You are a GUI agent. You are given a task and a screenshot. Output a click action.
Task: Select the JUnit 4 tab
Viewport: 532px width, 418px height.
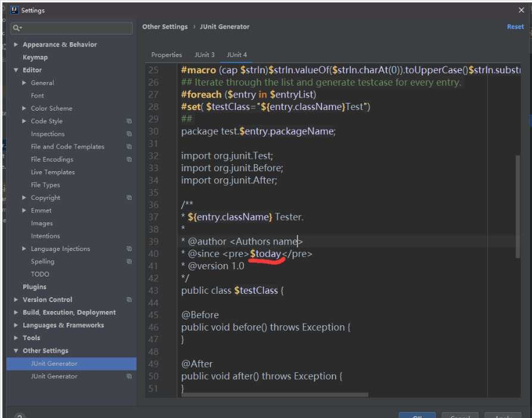pos(237,55)
